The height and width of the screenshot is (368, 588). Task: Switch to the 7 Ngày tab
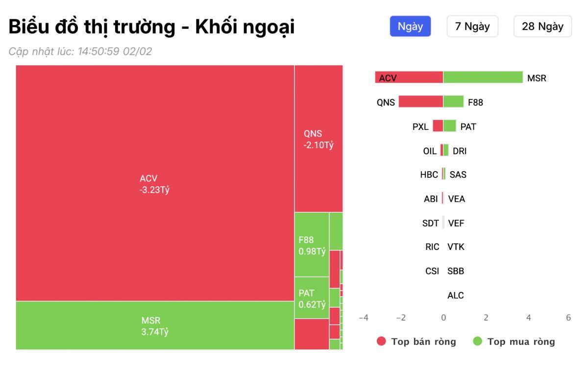(x=472, y=26)
